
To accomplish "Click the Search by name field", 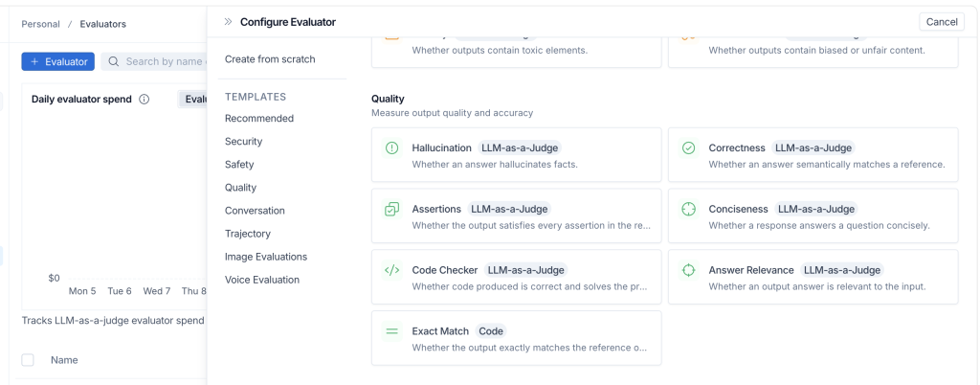I will (x=154, y=61).
